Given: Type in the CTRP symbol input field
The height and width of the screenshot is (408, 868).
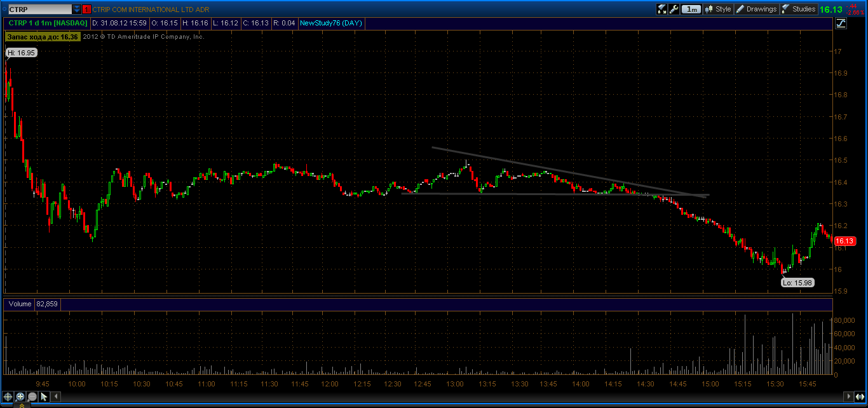Looking at the screenshot, I should point(38,10).
